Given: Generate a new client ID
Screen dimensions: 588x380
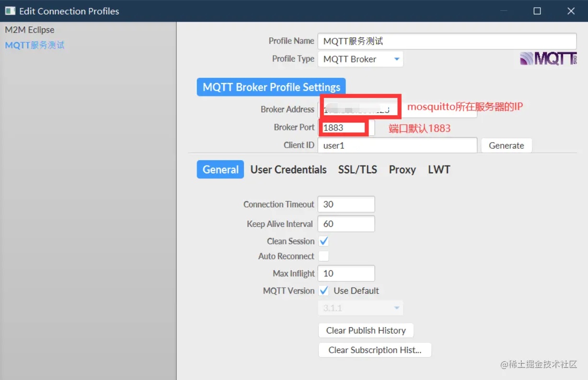Looking at the screenshot, I should click(x=507, y=145).
